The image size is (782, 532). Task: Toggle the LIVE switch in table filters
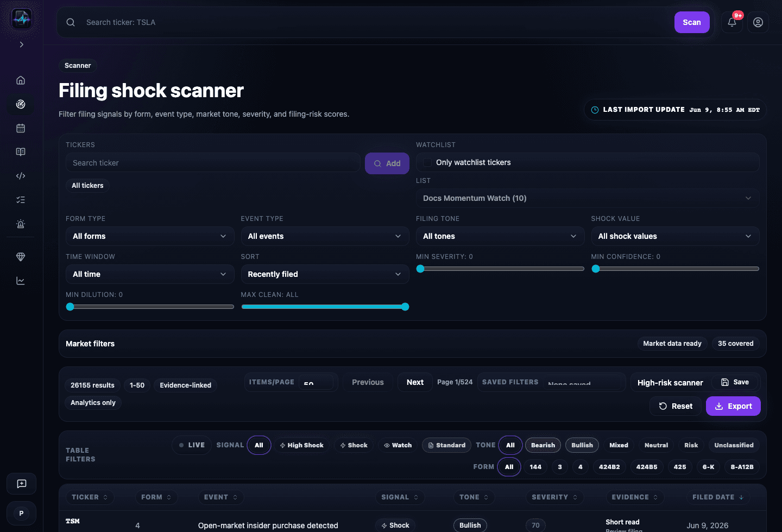coord(192,445)
